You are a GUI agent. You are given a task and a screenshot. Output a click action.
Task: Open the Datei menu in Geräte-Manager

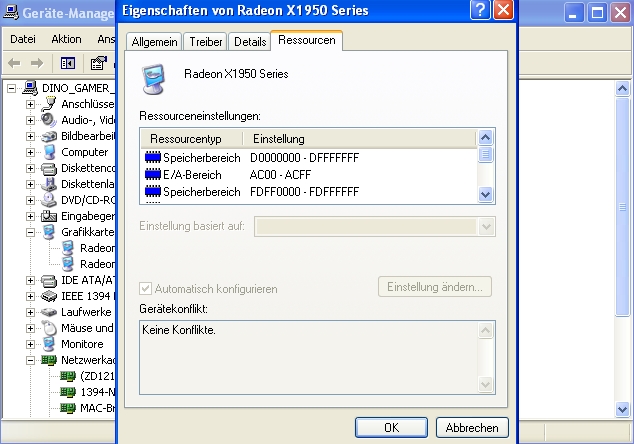point(23,39)
